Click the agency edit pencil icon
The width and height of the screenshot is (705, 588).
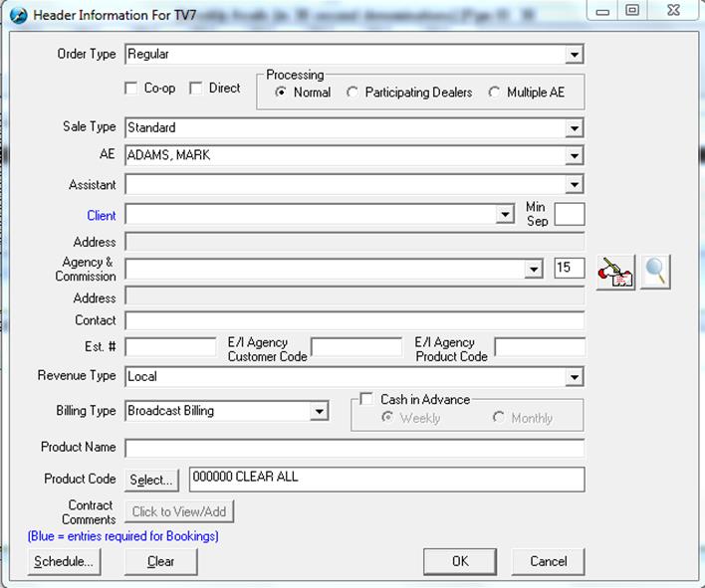[x=615, y=271]
